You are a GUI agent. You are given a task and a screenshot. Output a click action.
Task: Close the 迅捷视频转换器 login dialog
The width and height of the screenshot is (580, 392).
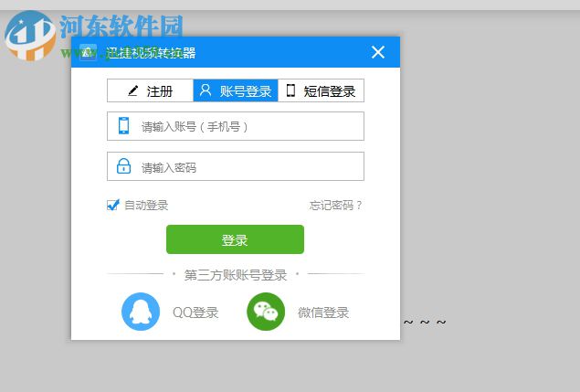tap(378, 52)
